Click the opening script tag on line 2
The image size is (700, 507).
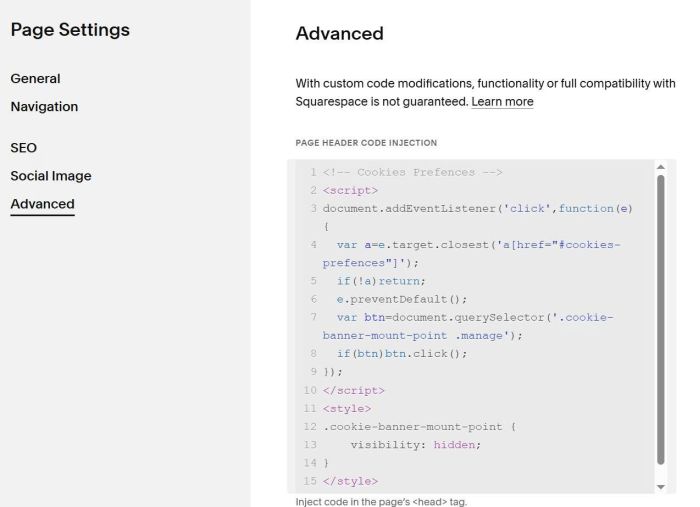click(x=350, y=190)
